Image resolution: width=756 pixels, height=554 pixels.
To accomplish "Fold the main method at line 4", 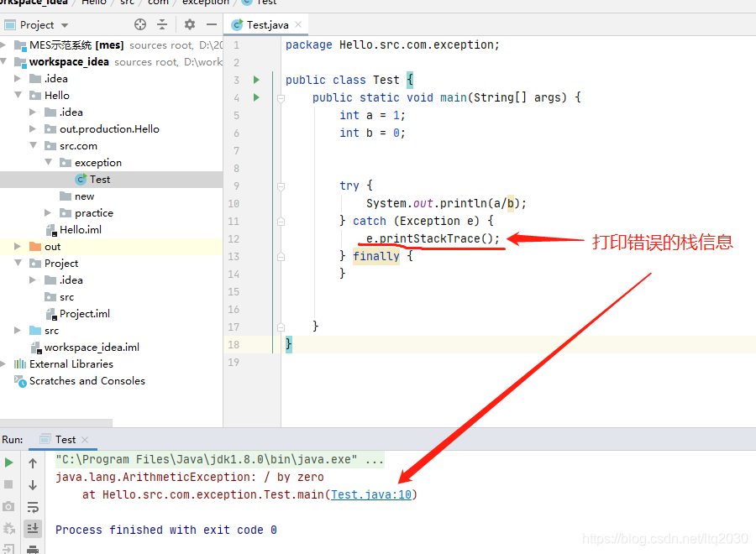I will coord(281,99).
